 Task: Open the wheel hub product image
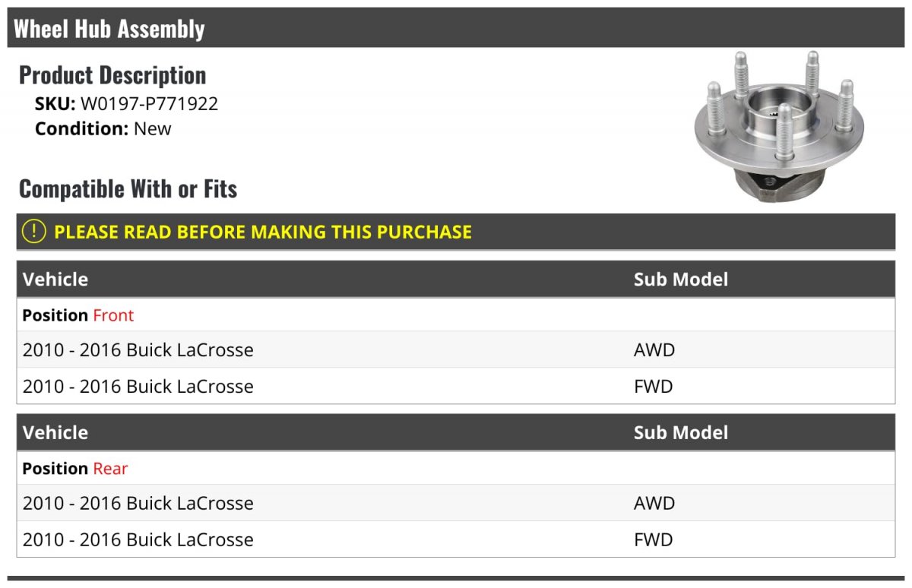781,127
